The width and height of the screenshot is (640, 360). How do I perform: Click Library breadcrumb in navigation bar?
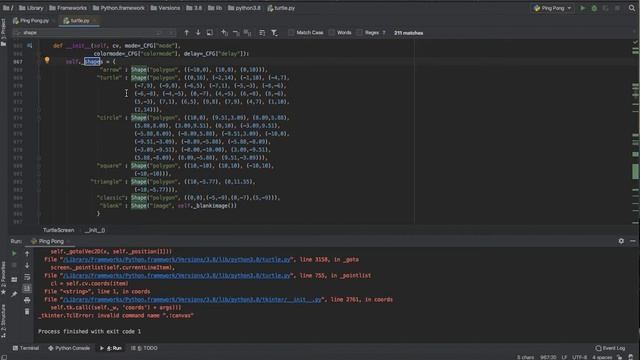coord(31,8)
